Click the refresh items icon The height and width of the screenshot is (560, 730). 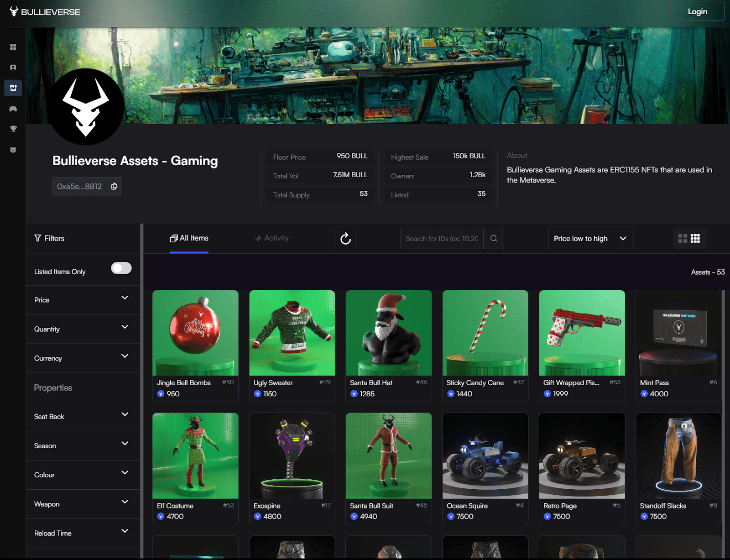click(x=345, y=238)
